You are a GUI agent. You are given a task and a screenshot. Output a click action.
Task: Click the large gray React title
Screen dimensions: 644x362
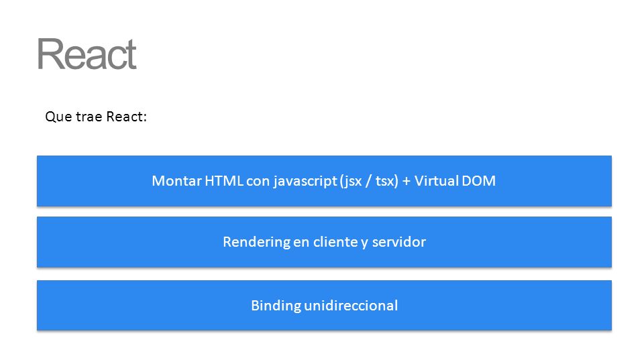pos(87,54)
